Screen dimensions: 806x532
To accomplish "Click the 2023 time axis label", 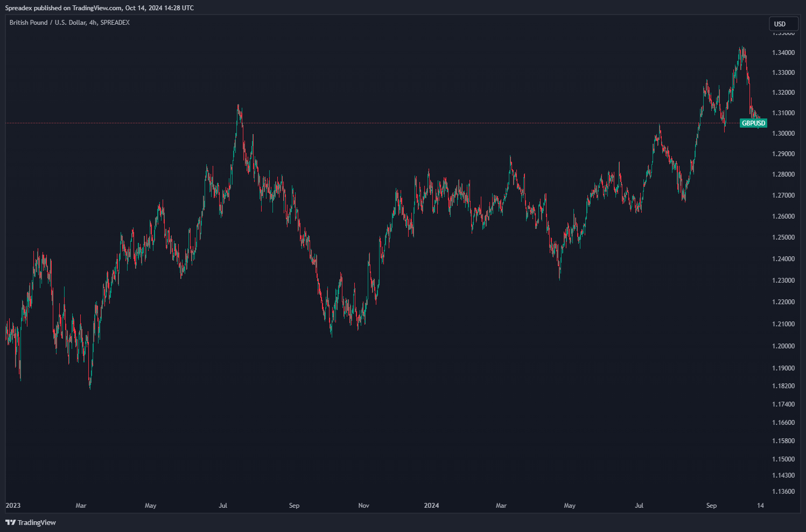I will [13, 506].
